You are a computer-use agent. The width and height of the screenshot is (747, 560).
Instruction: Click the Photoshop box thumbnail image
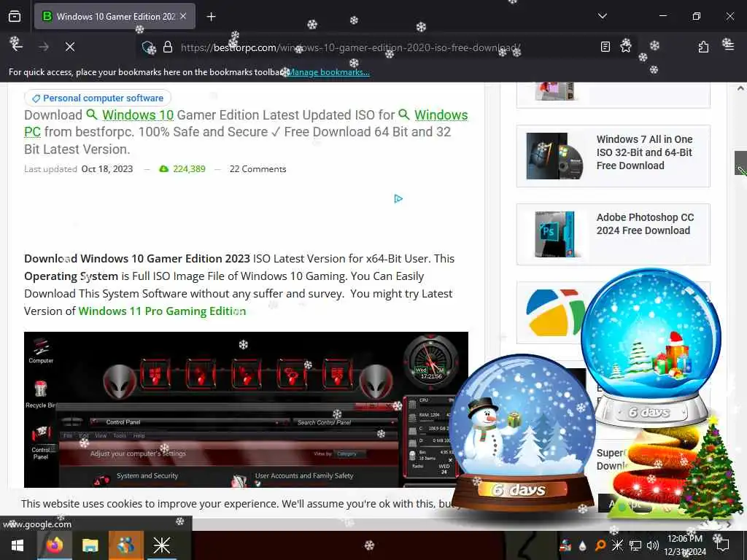(x=554, y=234)
